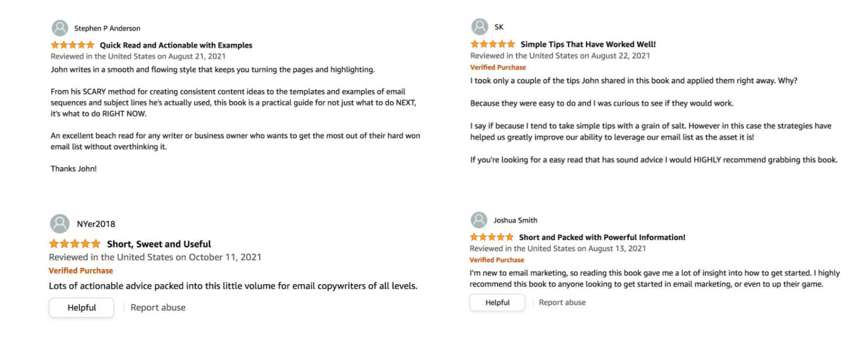
Task: Open review title Simple Tips That Have Worked Well!
Action: (x=588, y=44)
